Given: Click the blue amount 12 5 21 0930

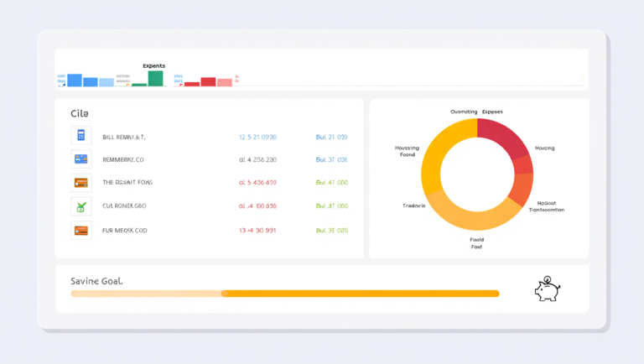Looking at the screenshot, I should coord(258,138).
